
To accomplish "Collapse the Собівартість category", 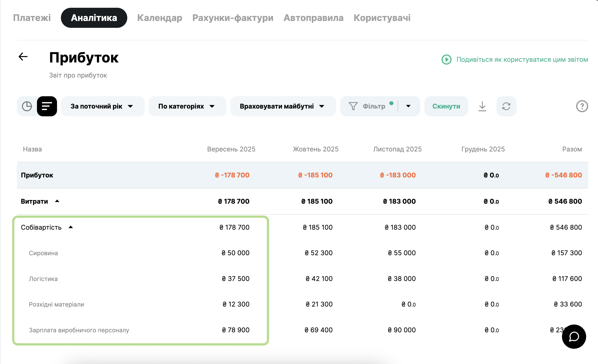I will coord(71,227).
